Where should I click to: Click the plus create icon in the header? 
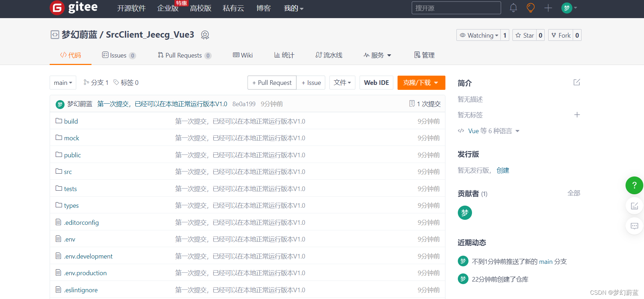[x=548, y=8]
